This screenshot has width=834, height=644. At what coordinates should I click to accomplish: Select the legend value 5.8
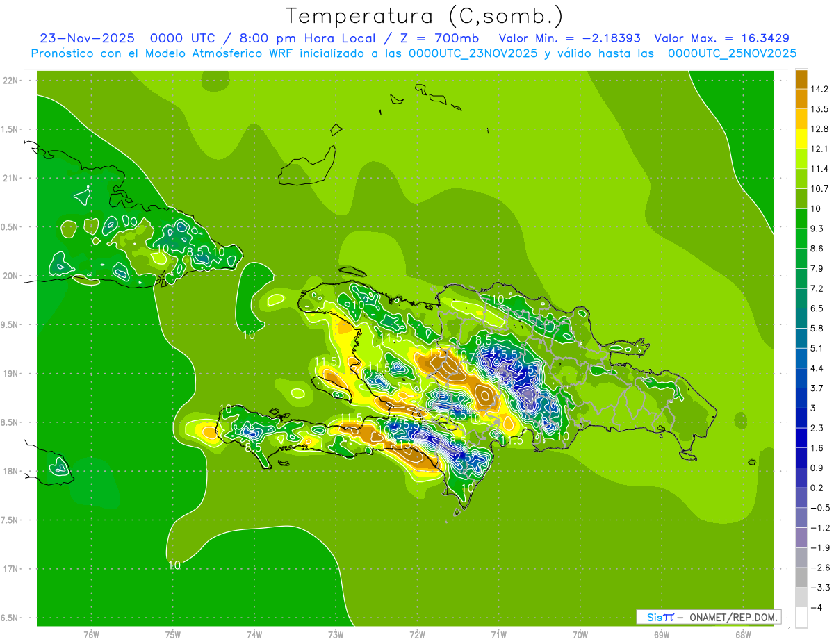click(x=818, y=328)
